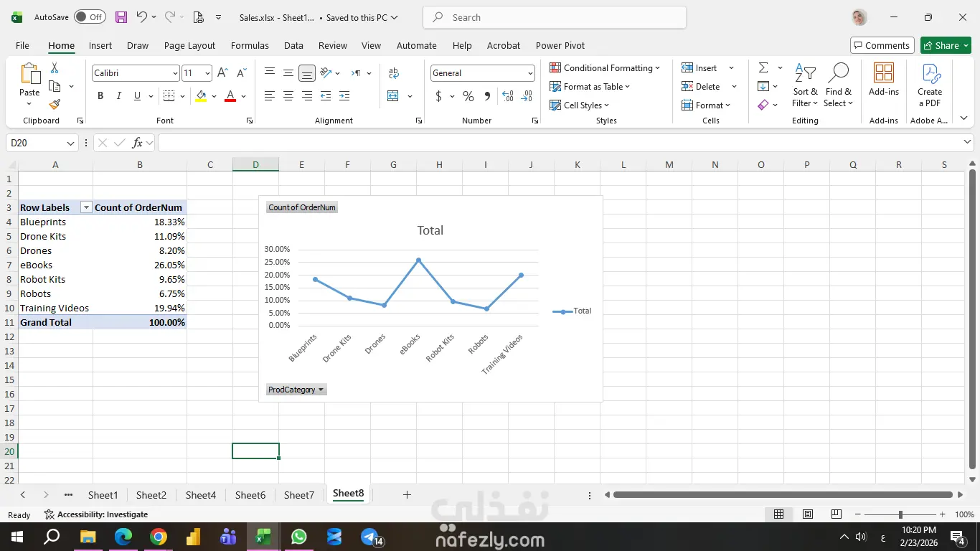Toggle Bold formatting
The width and height of the screenshot is (980, 551).
(100, 96)
